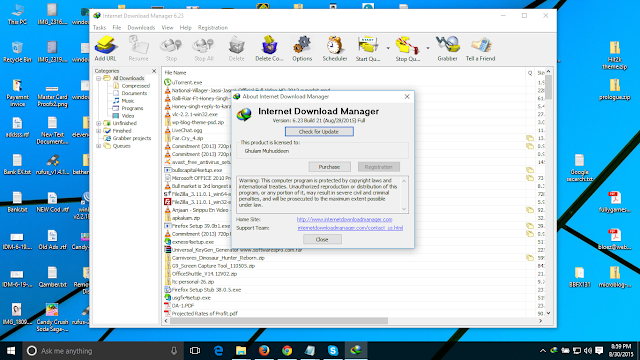Open Options from the toolbar
This screenshot has height=360, width=640.
[302, 49]
